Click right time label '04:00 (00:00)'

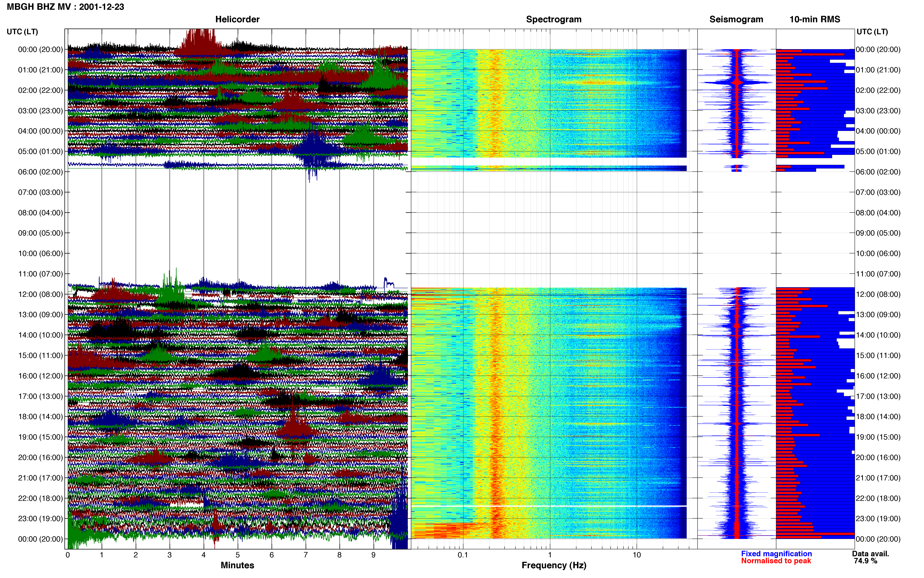click(x=878, y=131)
